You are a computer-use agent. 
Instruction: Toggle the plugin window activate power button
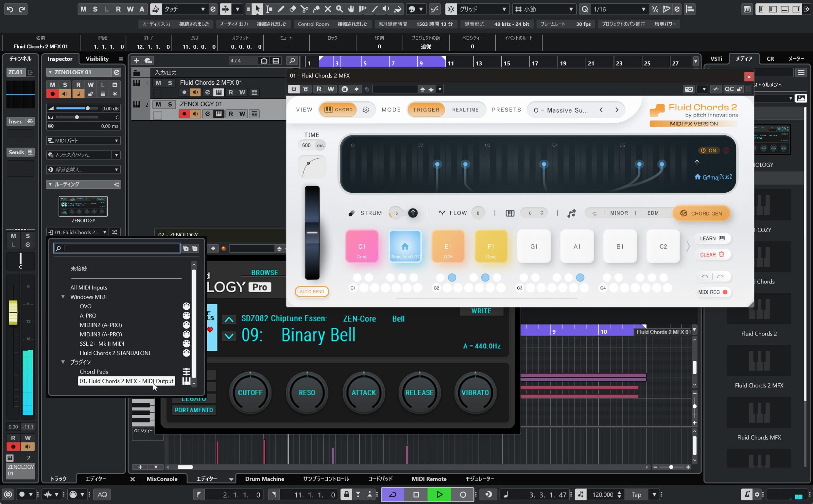293,89
